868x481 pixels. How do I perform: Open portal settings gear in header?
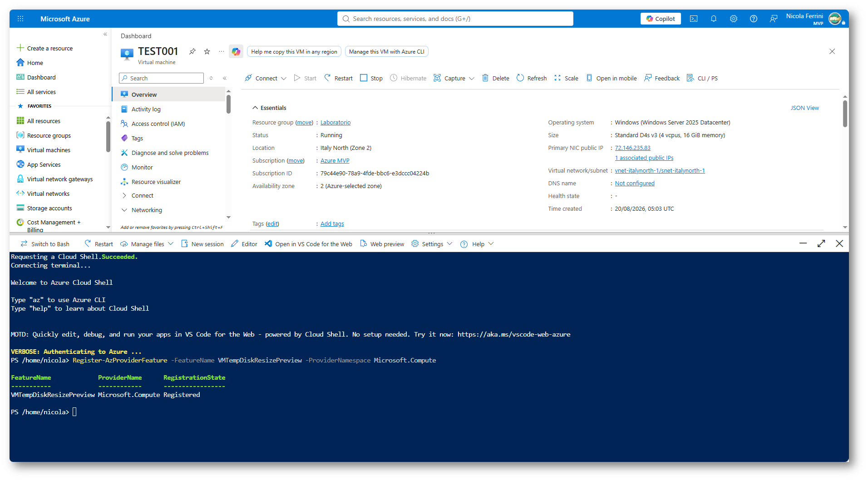pos(734,19)
